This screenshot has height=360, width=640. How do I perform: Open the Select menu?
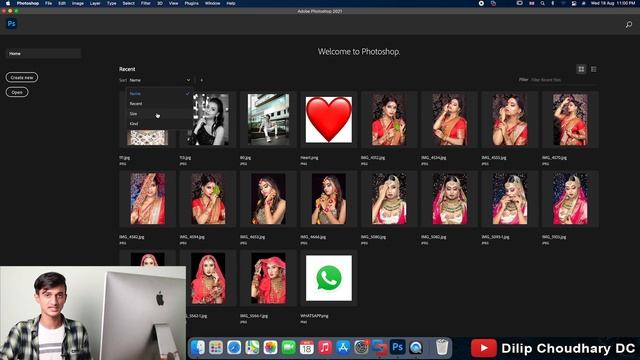(128, 3)
